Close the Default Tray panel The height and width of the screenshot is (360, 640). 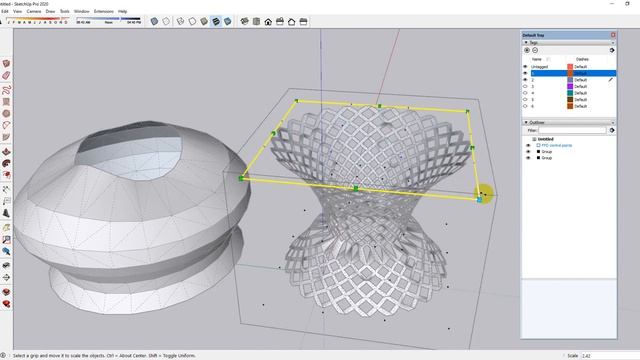[x=613, y=35]
